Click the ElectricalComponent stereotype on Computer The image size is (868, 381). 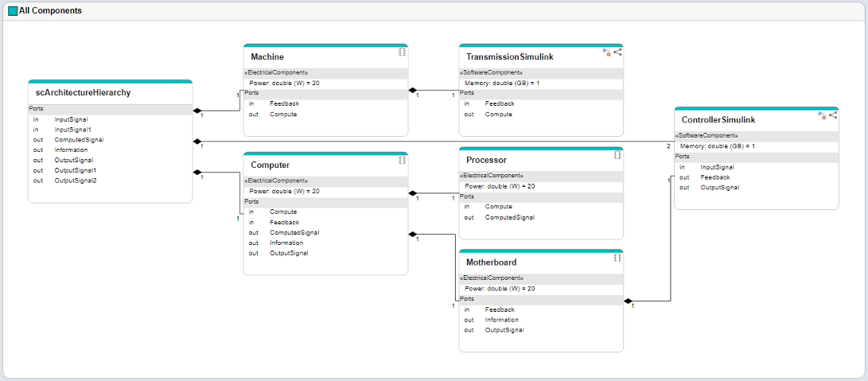(276, 181)
